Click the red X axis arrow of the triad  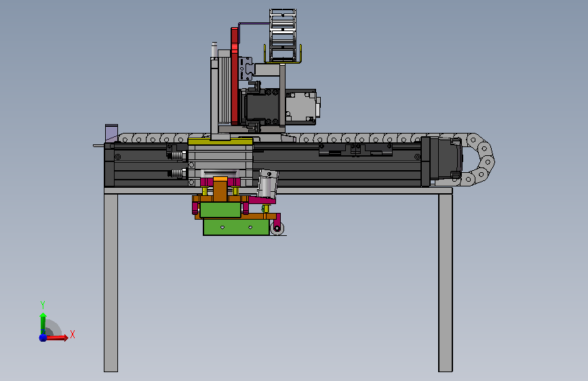point(58,338)
